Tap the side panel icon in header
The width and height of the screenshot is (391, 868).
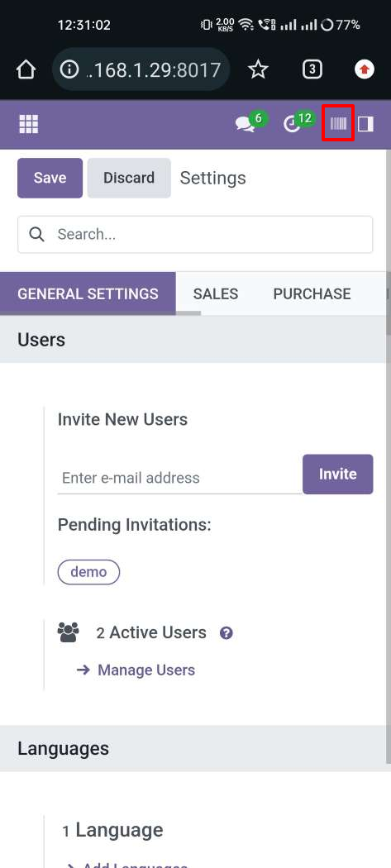(x=365, y=124)
